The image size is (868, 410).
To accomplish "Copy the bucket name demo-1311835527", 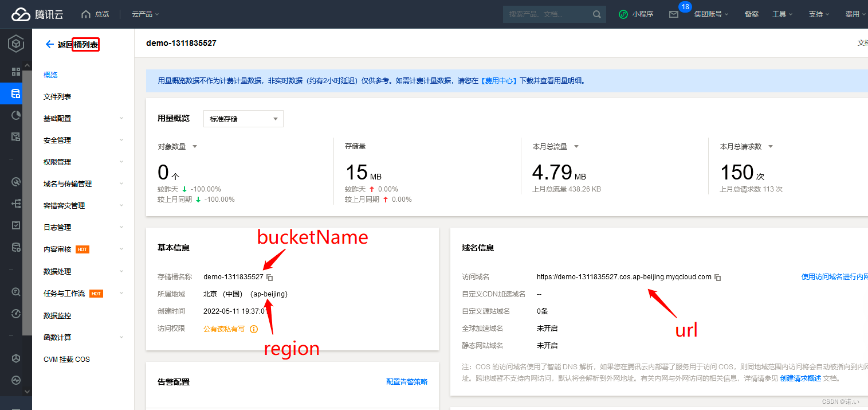I will click(x=269, y=277).
